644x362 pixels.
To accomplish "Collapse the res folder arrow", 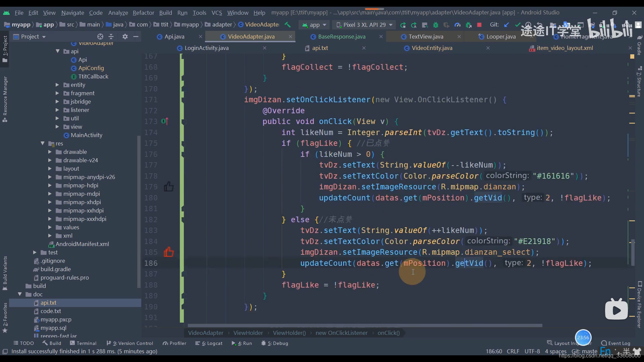I will (x=43, y=143).
